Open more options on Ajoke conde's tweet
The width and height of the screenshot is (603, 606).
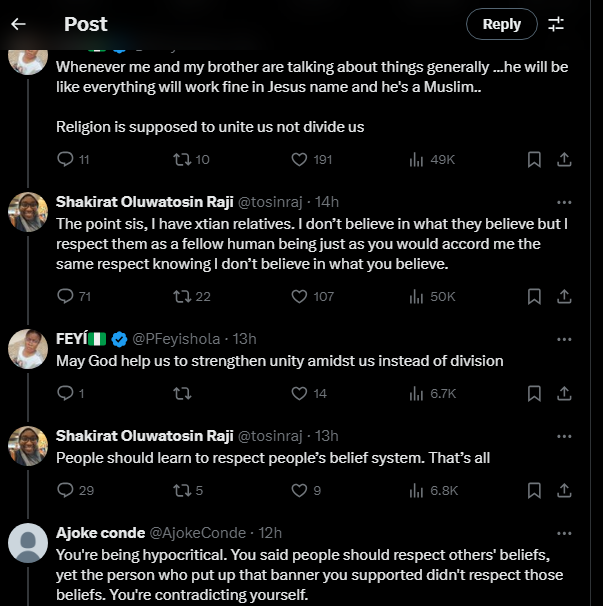564,532
